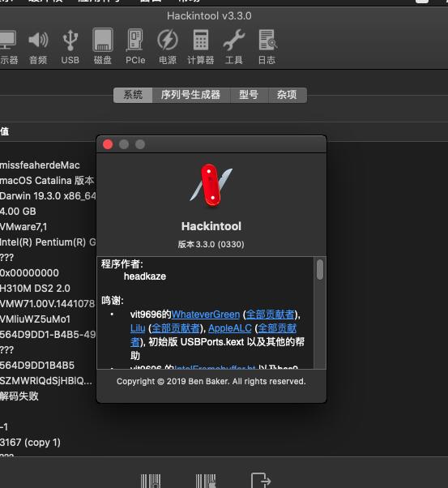Open 全部贡献者 link after Lilu
Screen dimensions: 448x488
(176, 328)
